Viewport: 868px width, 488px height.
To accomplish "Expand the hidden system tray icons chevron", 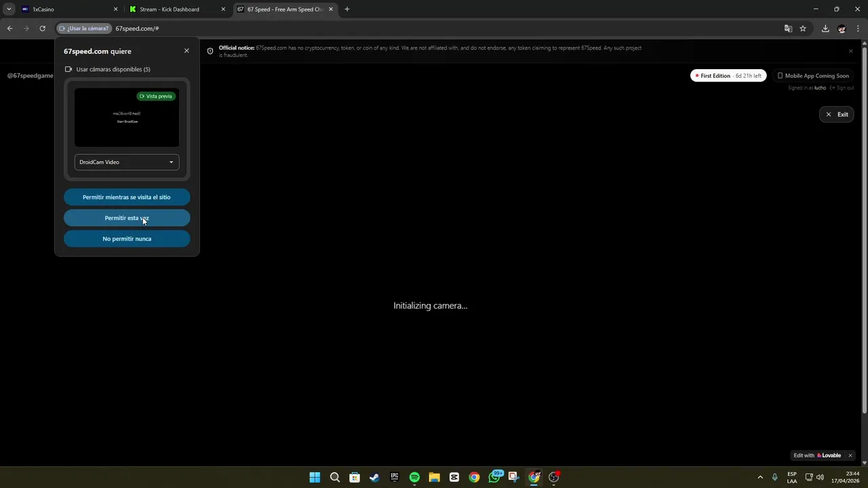I will 760,477.
